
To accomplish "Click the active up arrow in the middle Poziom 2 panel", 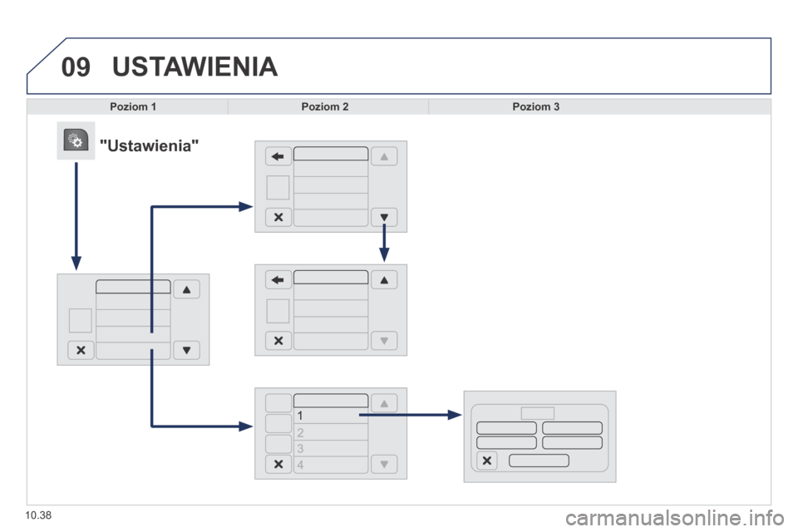I will click(384, 279).
